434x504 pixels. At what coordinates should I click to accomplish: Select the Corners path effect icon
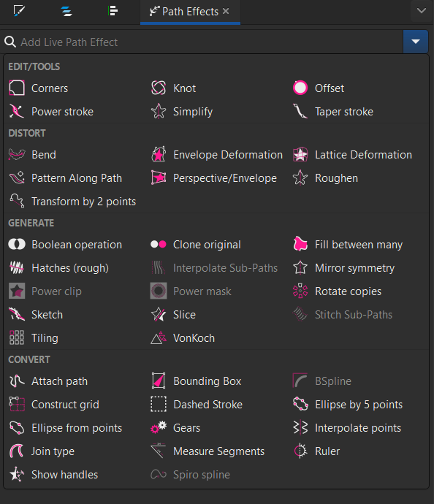point(17,88)
